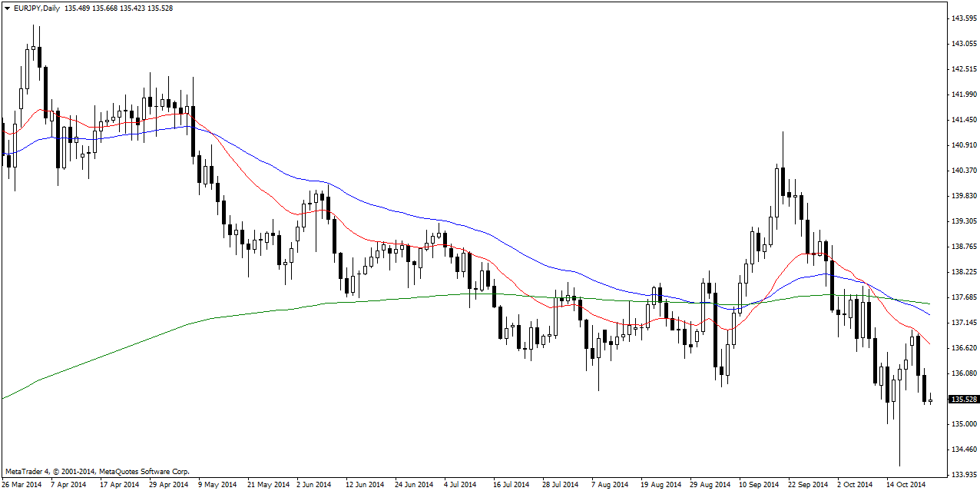Click the triangle arrow beside EURJPY,Daily

click(7, 8)
